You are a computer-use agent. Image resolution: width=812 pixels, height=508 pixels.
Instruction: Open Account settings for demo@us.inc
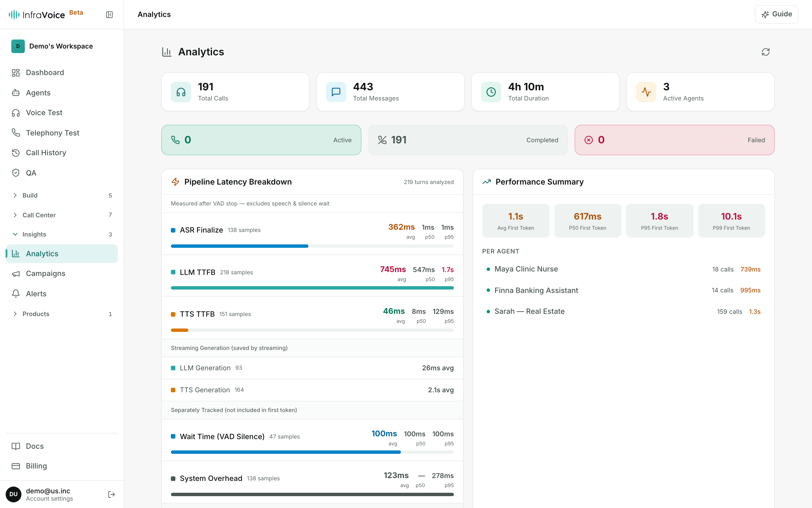(49, 494)
